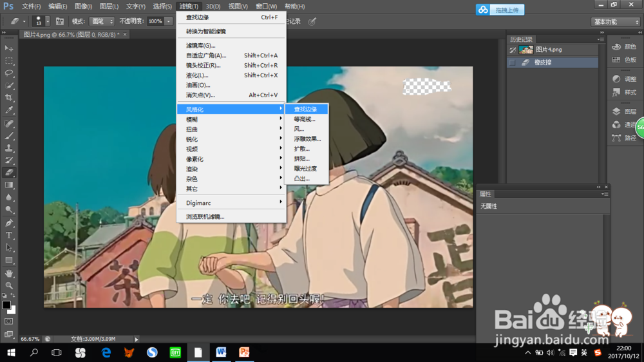Click the 拖拽上传 upload button
The image size is (644, 362).
[x=500, y=10]
